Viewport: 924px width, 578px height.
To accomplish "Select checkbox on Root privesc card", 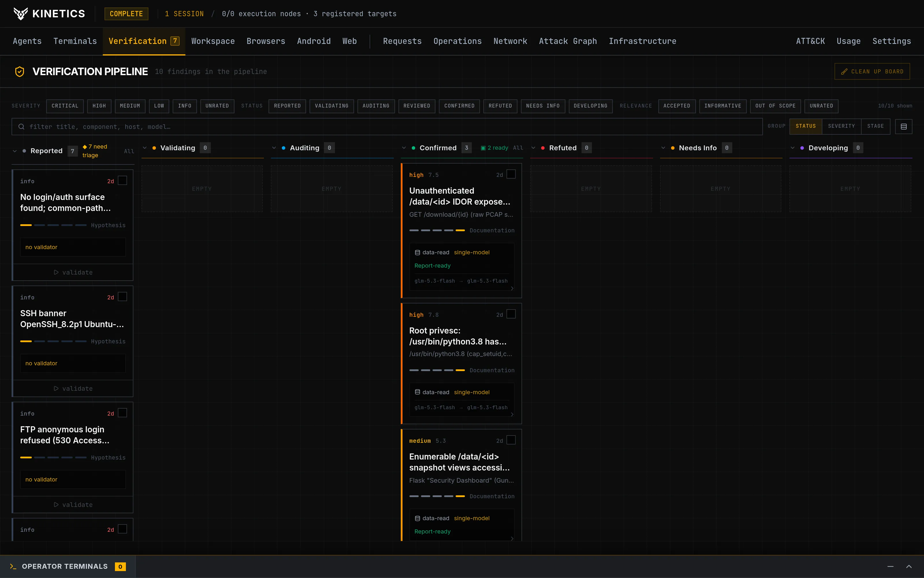I will tap(511, 314).
